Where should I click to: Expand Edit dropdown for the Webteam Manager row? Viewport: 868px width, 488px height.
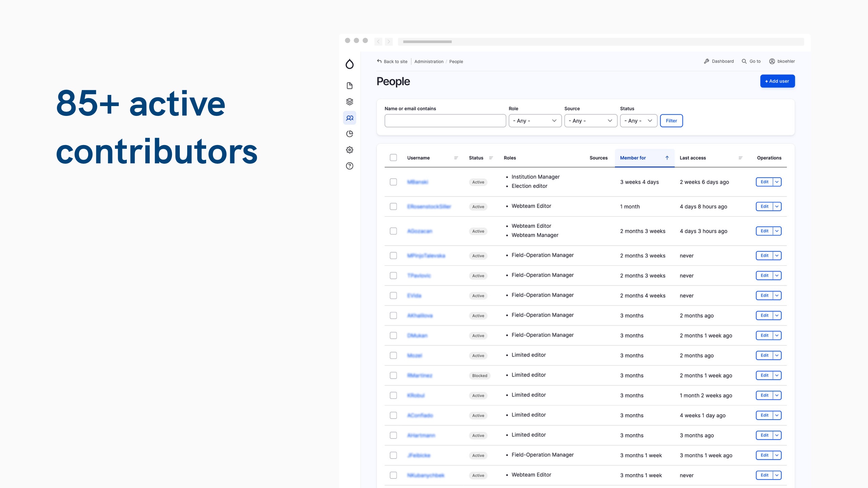coord(777,231)
